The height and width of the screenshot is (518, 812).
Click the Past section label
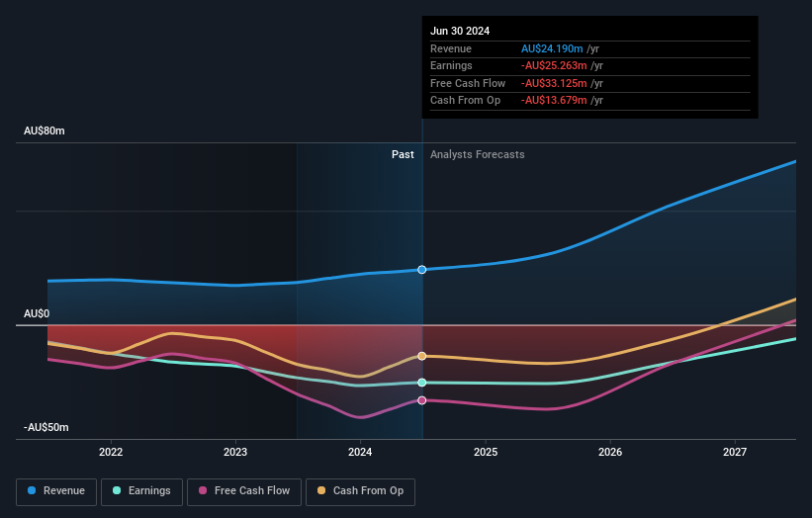[x=403, y=154]
